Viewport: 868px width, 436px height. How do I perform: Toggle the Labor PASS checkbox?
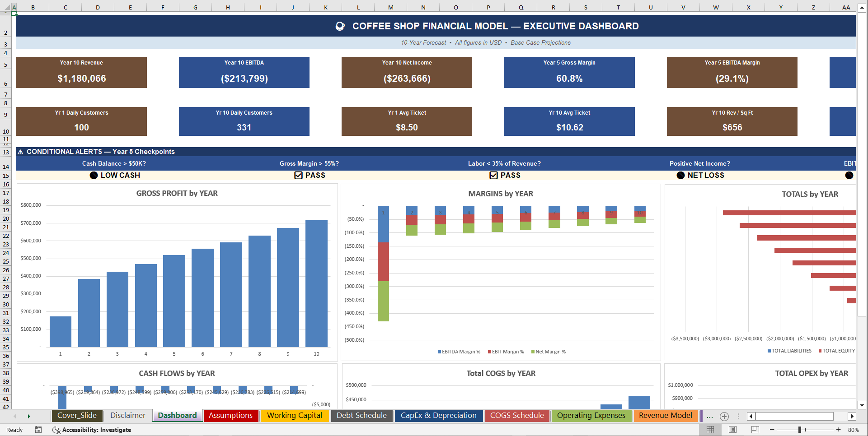tap(493, 175)
